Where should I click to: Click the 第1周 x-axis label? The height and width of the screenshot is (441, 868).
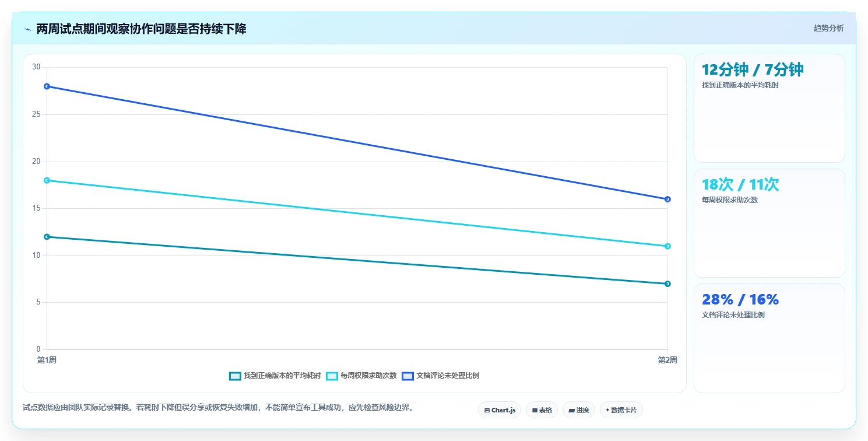tap(47, 360)
